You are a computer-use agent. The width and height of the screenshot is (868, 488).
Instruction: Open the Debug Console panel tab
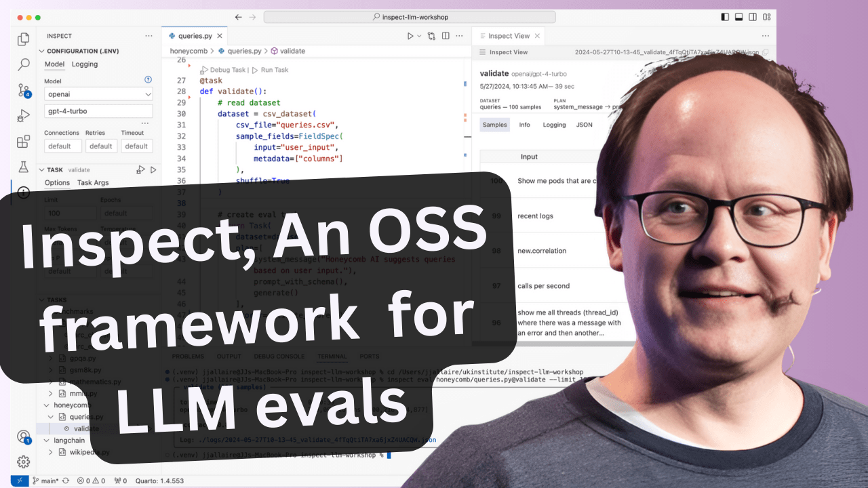point(279,357)
